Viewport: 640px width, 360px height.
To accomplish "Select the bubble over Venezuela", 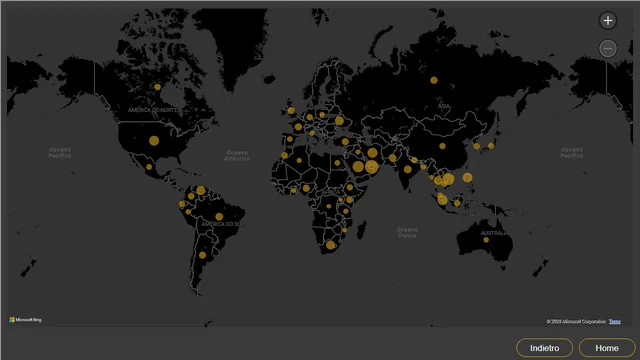I will (x=201, y=190).
